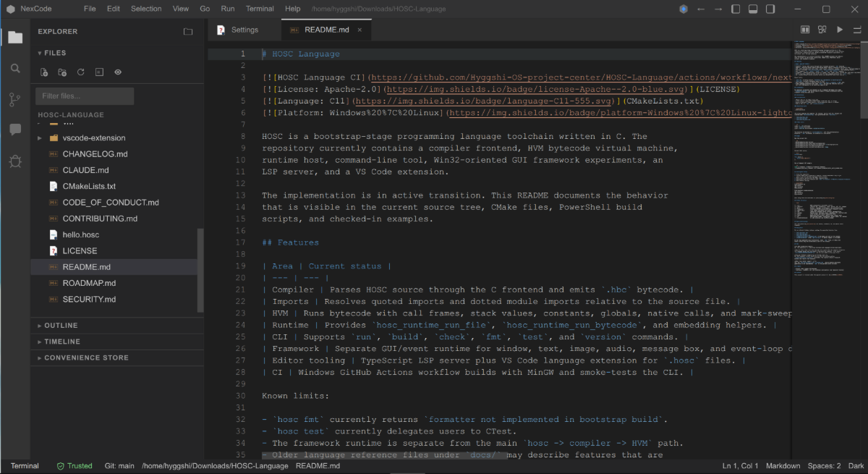868x474 pixels.
Task: Click the close all editors grid icon
Action: tap(822, 30)
